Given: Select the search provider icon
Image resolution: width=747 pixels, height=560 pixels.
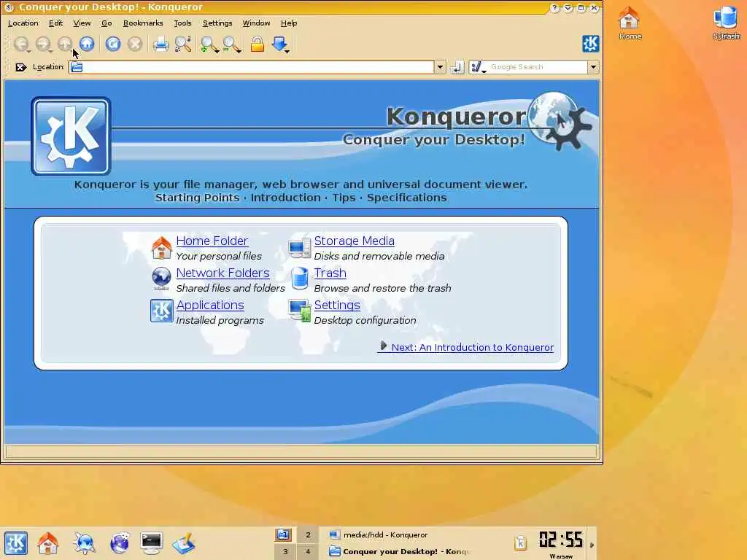Looking at the screenshot, I should tap(478, 67).
